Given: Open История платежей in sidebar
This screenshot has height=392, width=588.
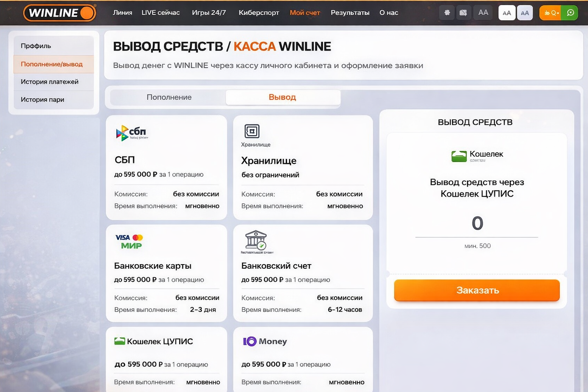Looking at the screenshot, I should [x=54, y=82].
